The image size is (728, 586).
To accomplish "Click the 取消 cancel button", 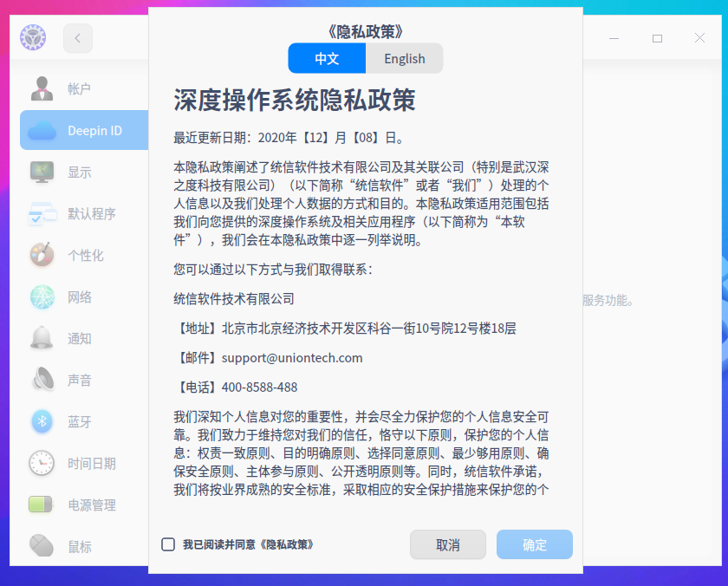I will pos(448,544).
